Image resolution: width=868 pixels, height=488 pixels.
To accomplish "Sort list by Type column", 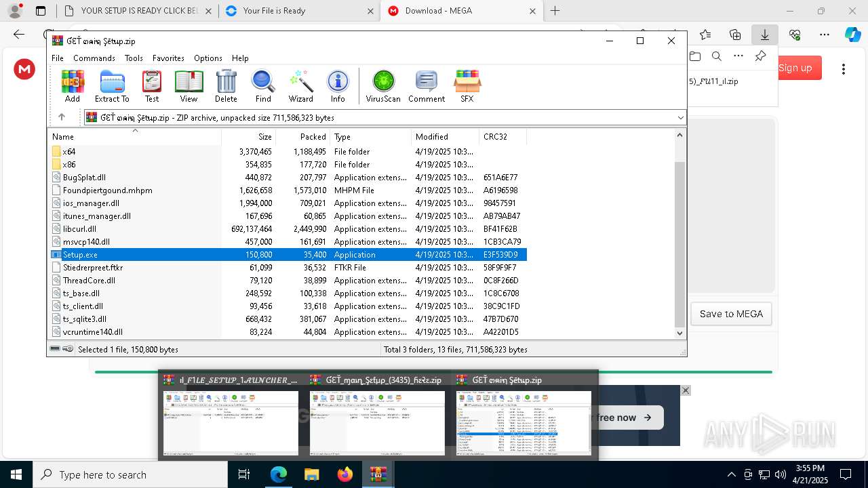I will click(370, 137).
